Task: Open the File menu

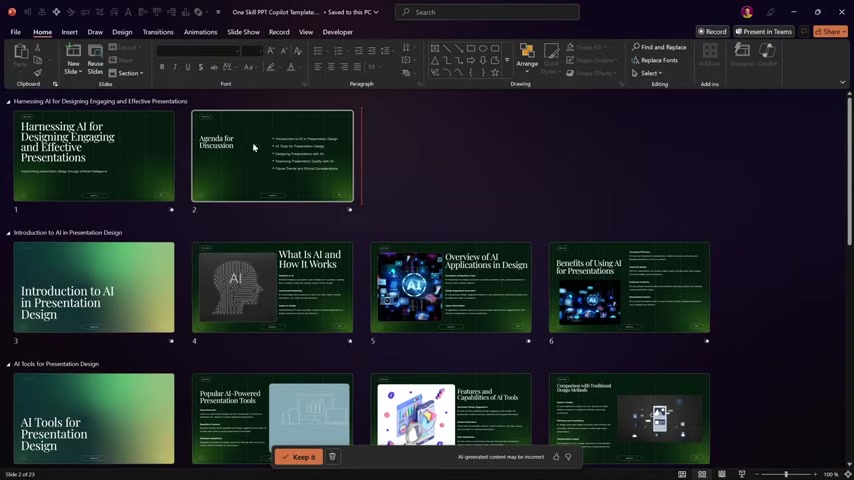Action: click(16, 32)
